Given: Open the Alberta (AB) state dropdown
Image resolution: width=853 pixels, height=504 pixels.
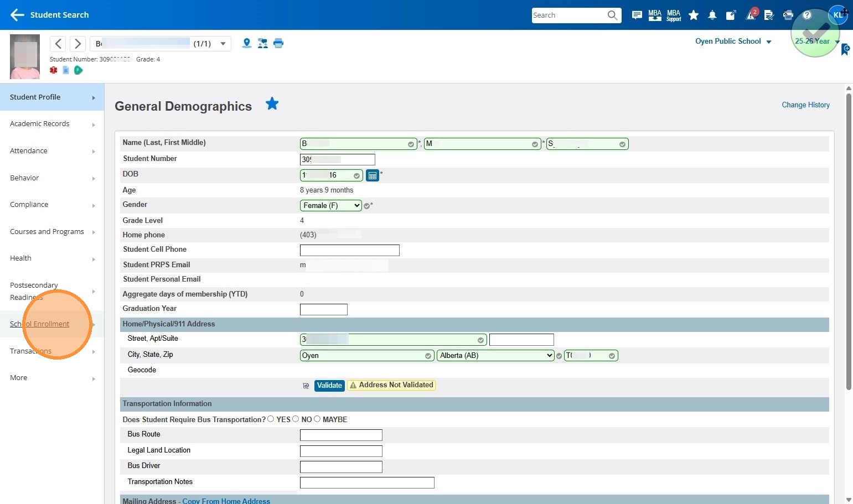Looking at the screenshot, I should point(495,356).
